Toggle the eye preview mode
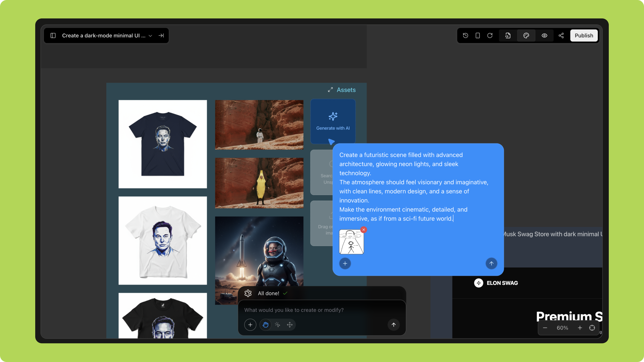 click(x=544, y=36)
